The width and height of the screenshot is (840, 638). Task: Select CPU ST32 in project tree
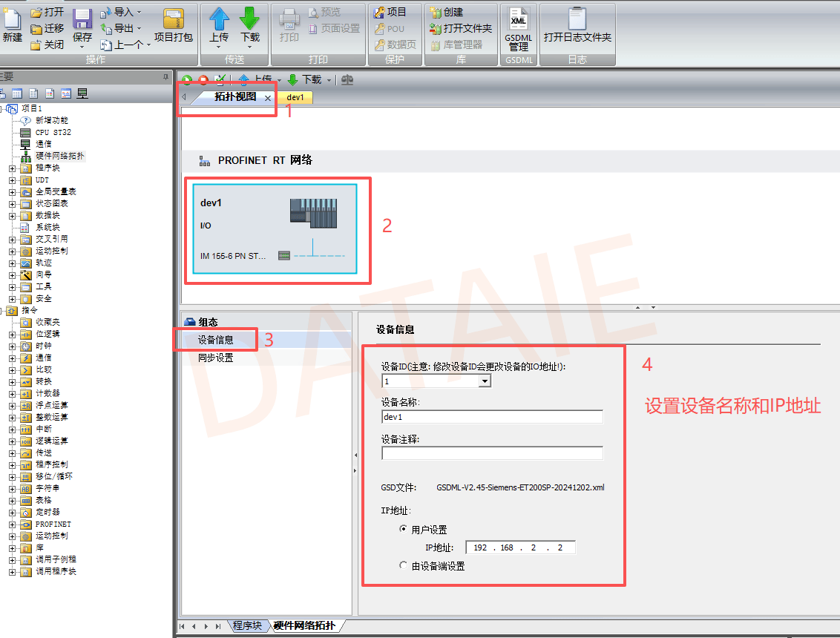tap(53, 132)
